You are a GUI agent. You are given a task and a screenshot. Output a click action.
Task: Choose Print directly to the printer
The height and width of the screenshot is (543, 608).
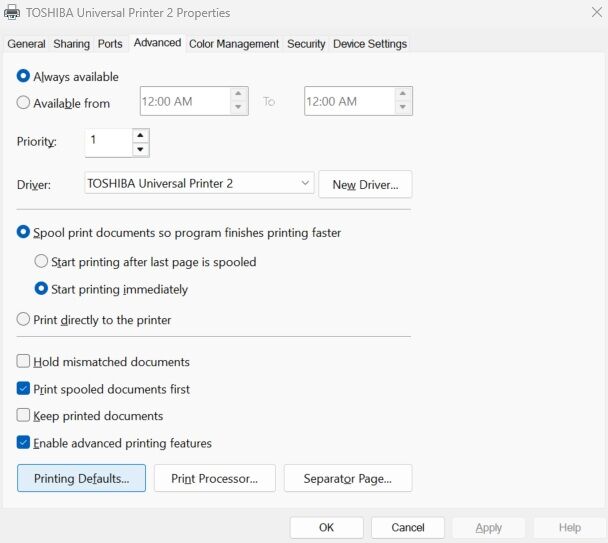click(24, 320)
